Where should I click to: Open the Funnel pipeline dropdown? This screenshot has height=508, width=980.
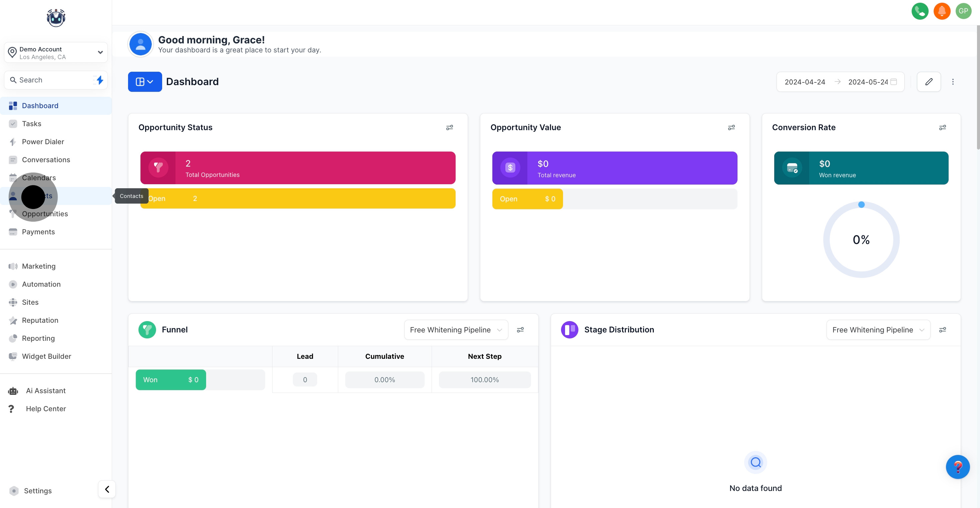point(456,330)
